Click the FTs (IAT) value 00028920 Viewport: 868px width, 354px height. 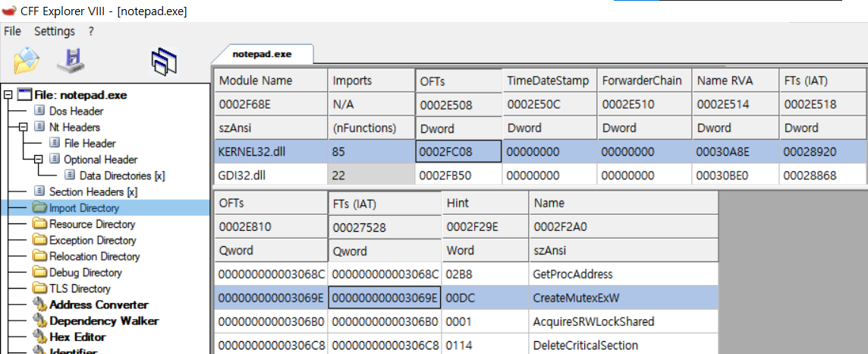tap(822, 152)
